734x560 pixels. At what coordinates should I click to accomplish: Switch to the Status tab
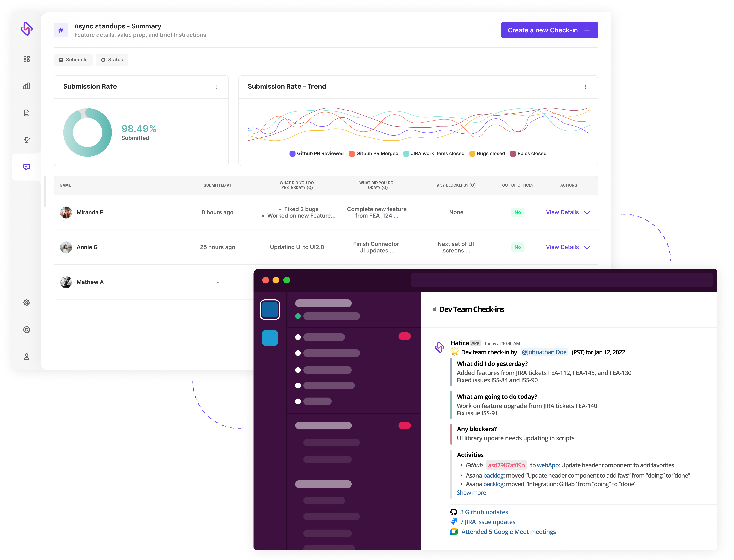[112, 60]
